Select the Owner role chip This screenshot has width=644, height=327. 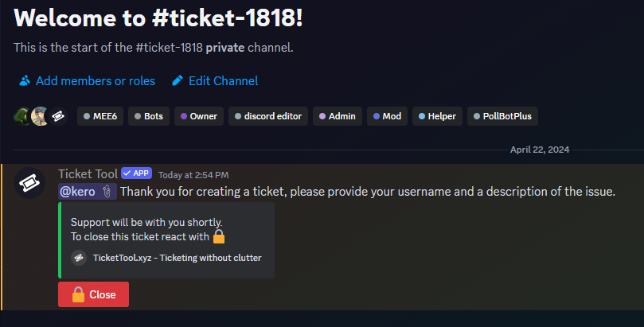pyautogui.click(x=199, y=116)
